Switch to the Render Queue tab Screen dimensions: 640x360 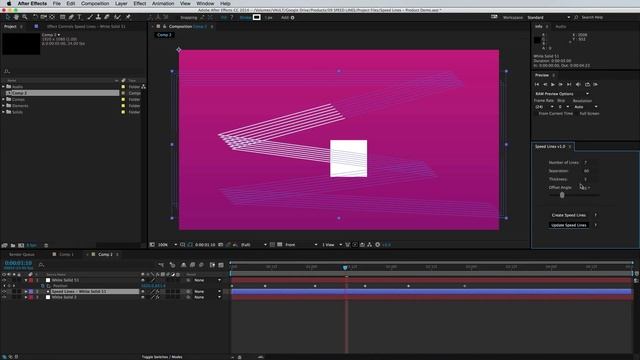(22, 254)
